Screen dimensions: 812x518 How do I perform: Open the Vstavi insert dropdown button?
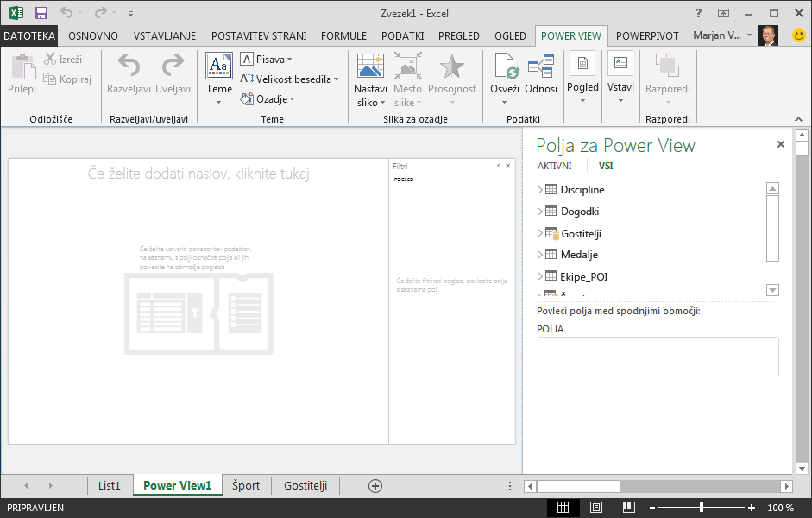620,78
